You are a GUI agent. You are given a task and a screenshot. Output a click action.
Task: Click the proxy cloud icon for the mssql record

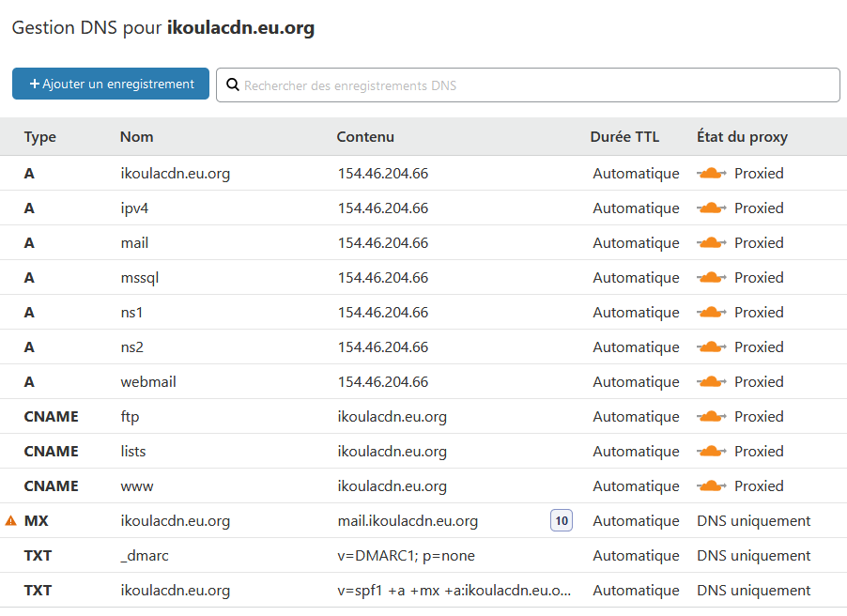[x=712, y=277]
